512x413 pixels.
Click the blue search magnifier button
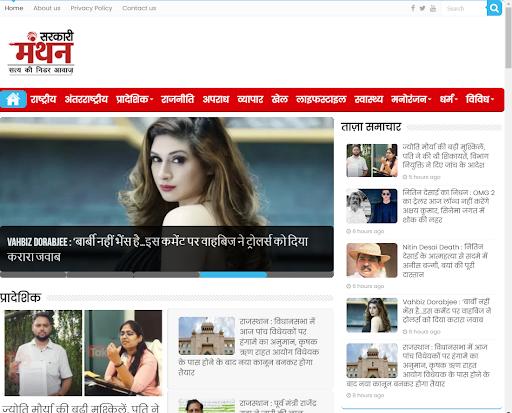(x=494, y=8)
